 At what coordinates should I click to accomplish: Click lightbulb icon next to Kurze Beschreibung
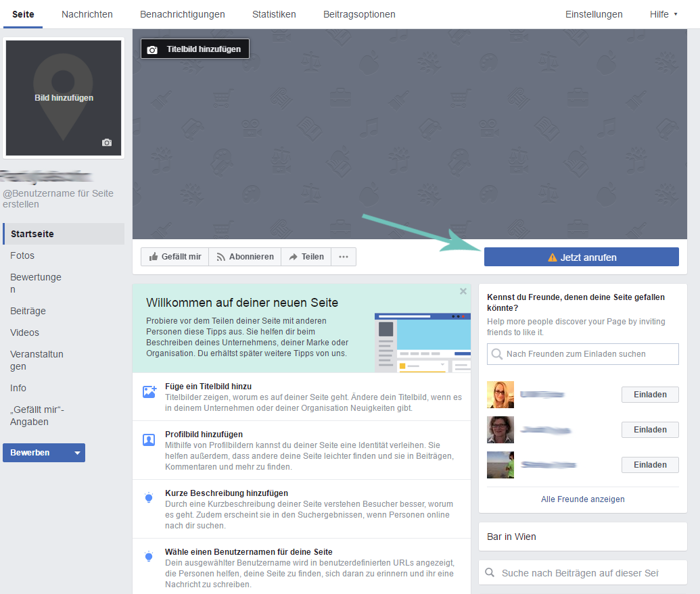(149, 497)
